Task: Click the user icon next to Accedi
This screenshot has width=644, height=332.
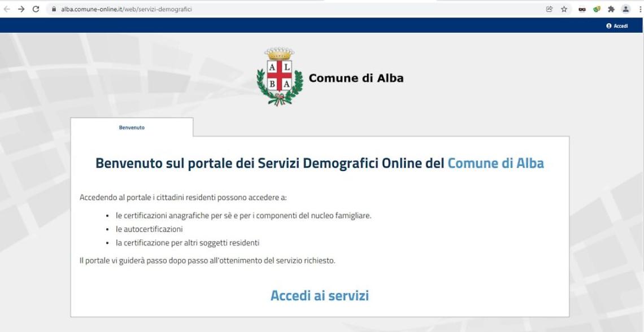Action: click(608, 25)
